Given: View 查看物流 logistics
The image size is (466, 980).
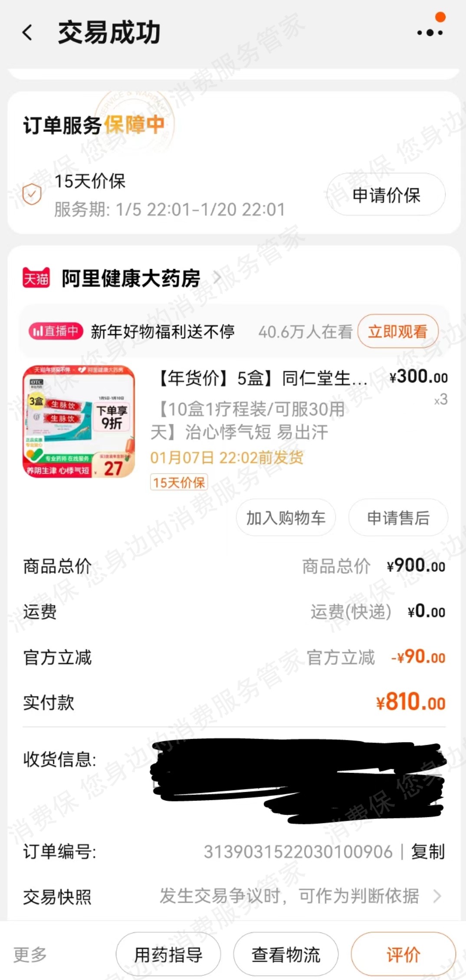Looking at the screenshot, I should pyautogui.click(x=286, y=955).
